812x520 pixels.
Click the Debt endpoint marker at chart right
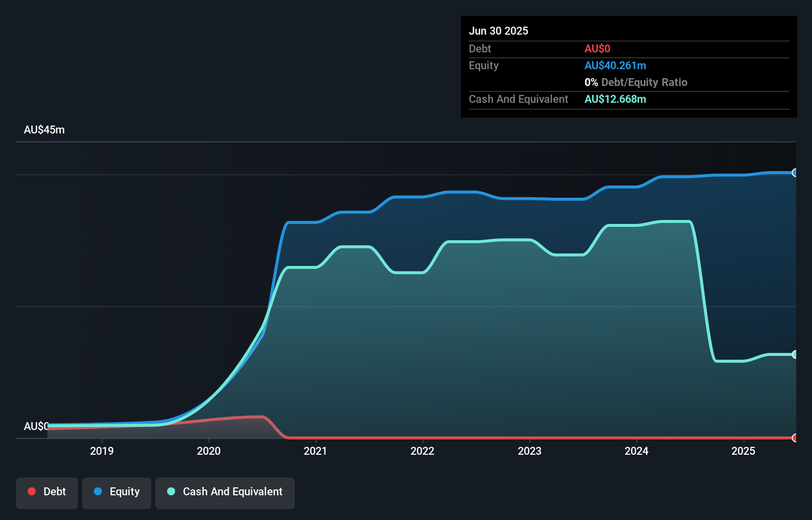tap(795, 438)
